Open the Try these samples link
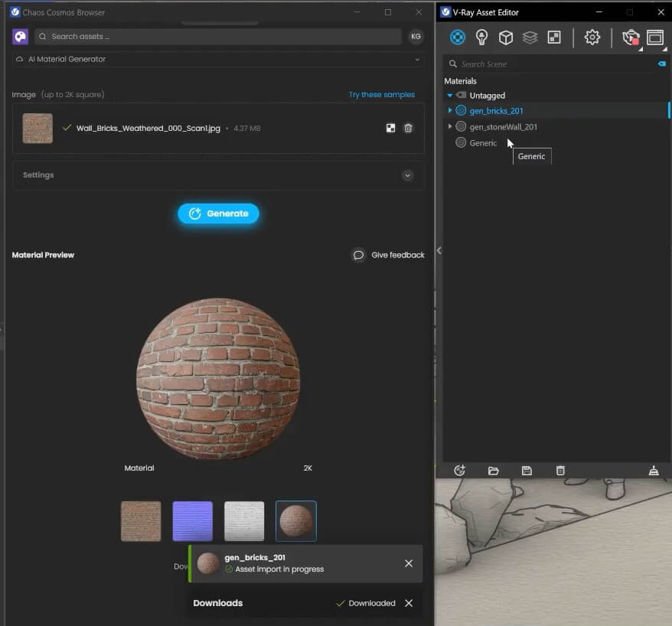 (x=381, y=94)
